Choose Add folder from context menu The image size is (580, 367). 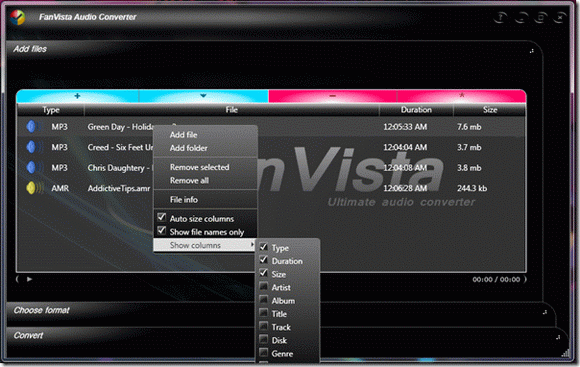click(189, 148)
